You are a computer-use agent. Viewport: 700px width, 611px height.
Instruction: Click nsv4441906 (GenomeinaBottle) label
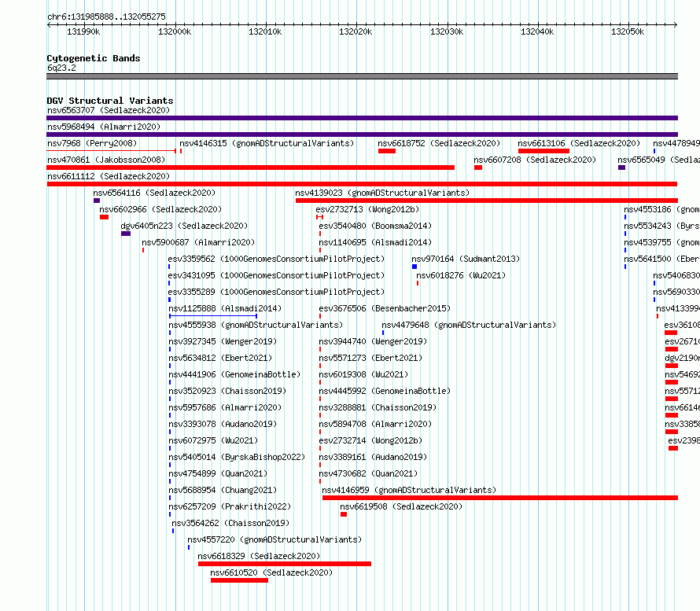[x=234, y=374]
